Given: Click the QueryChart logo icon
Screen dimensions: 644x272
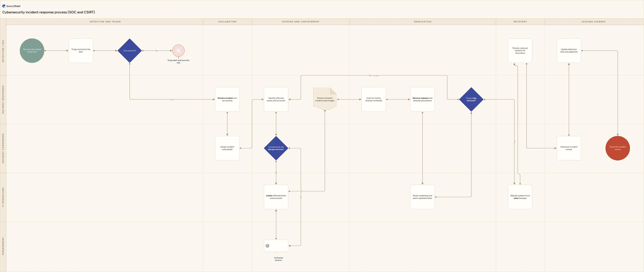Looking at the screenshot, I should [4, 6].
